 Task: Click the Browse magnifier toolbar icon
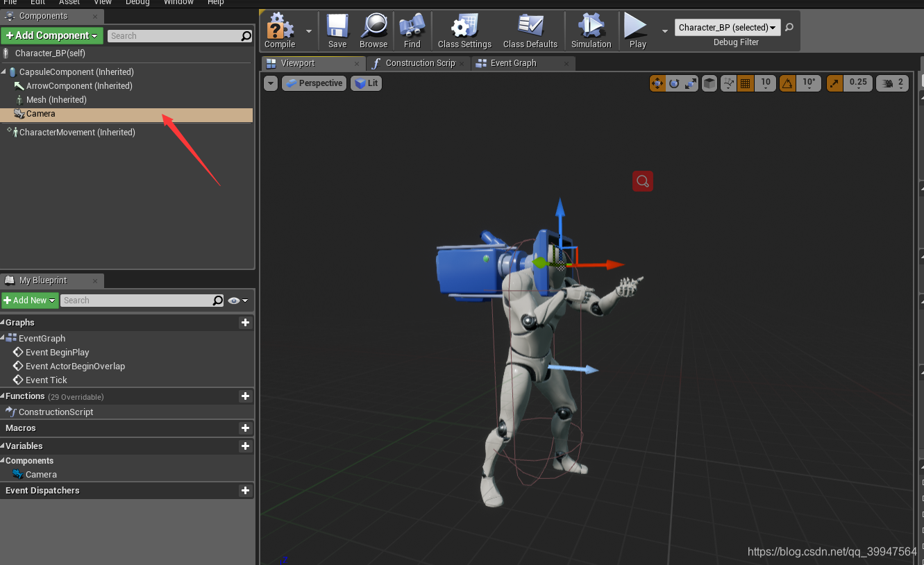tap(373, 31)
